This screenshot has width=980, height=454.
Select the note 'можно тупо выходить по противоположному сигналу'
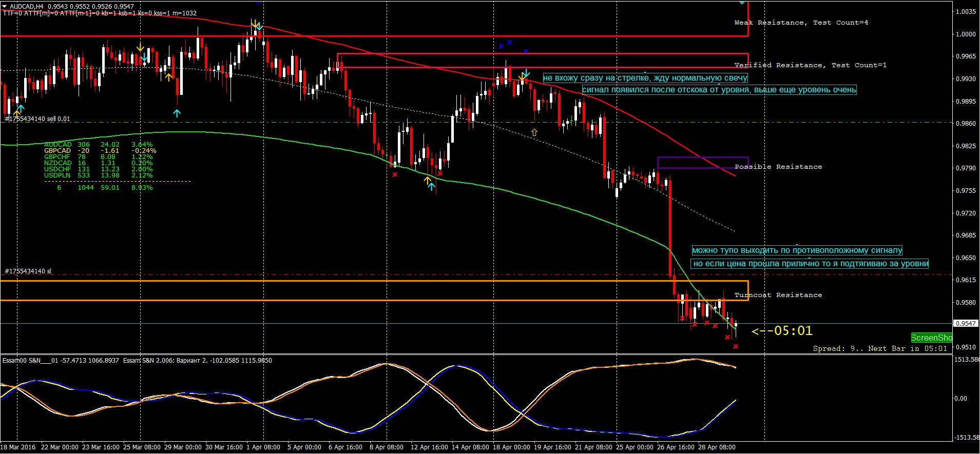tap(797, 250)
